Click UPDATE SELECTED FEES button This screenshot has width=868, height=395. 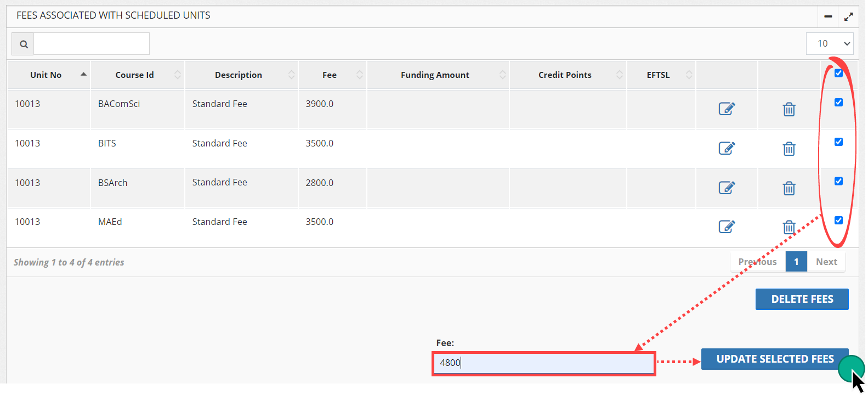pyautogui.click(x=774, y=359)
